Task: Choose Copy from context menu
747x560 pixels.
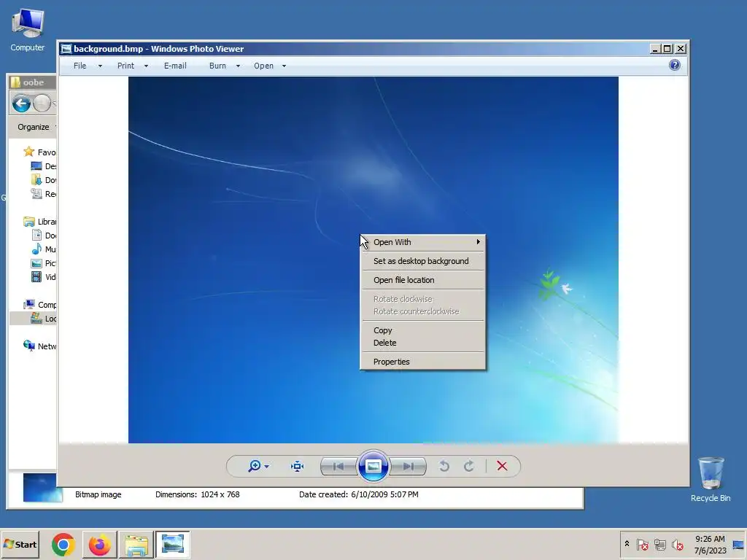Action: coord(423,330)
